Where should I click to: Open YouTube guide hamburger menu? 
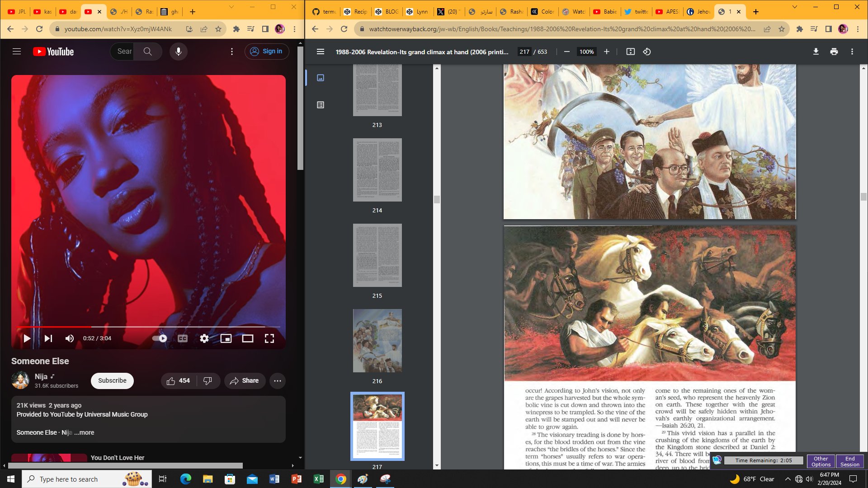17,52
